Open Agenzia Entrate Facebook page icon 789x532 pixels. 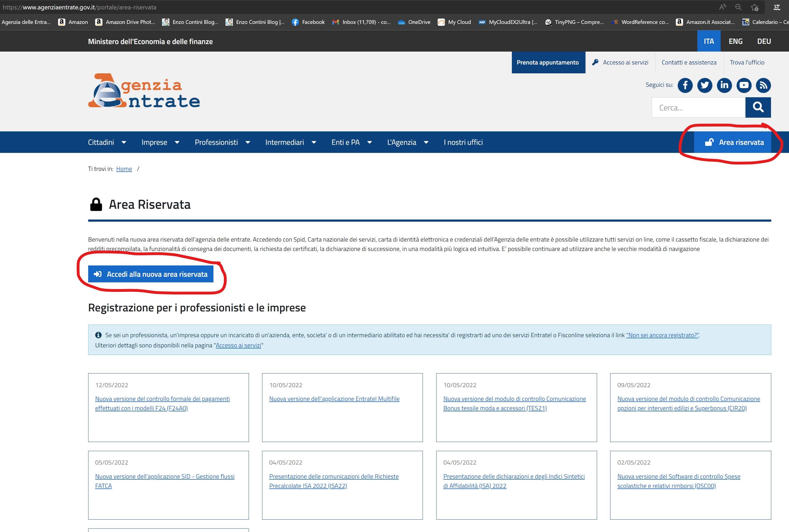(x=685, y=85)
